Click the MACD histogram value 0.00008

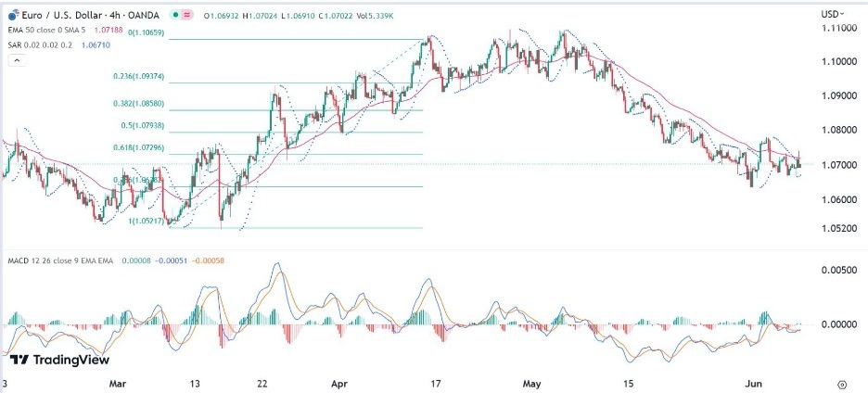[135, 260]
